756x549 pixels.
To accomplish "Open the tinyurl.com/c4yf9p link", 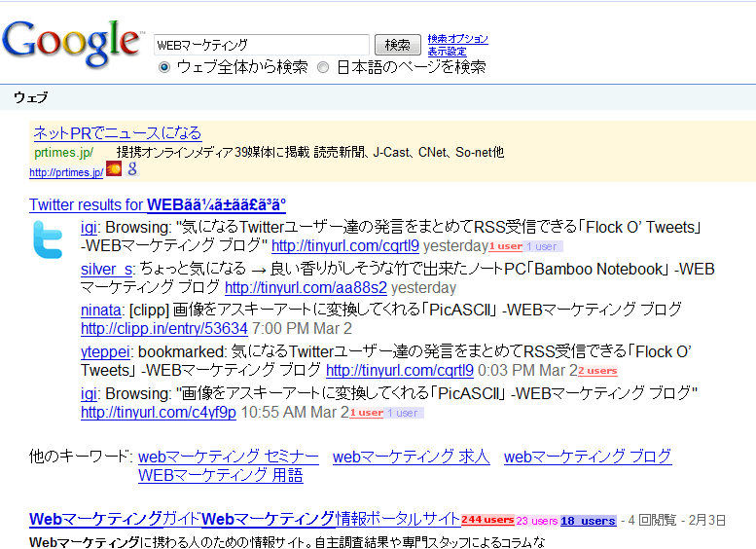I will [159, 413].
